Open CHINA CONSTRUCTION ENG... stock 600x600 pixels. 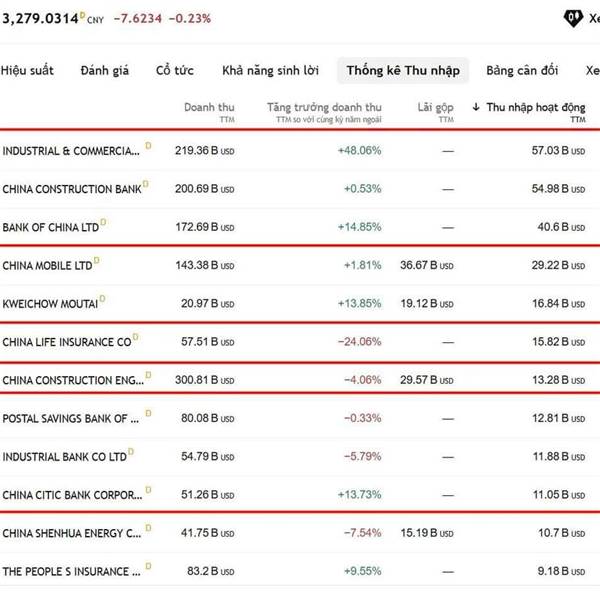click(x=73, y=381)
